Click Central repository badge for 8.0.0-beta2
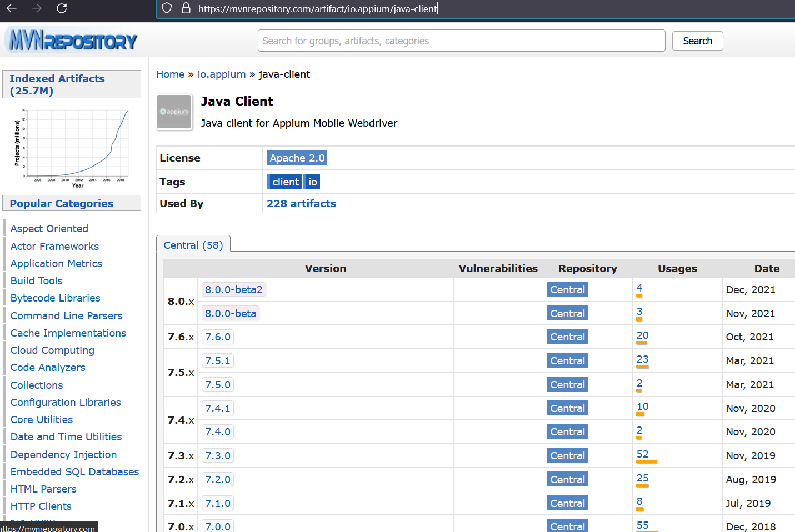 coord(567,290)
